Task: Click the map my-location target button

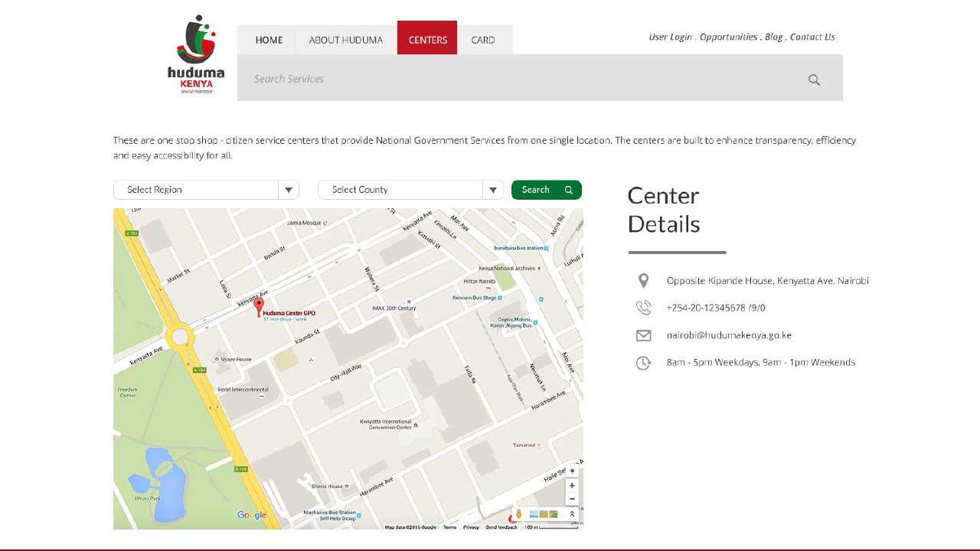Action: click(x=572, y=471)
